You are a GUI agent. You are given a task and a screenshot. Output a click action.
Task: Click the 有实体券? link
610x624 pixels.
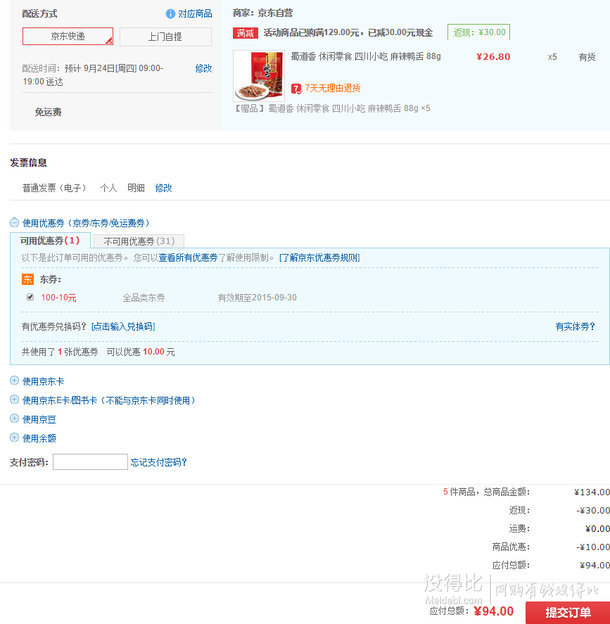click(575, 326)
